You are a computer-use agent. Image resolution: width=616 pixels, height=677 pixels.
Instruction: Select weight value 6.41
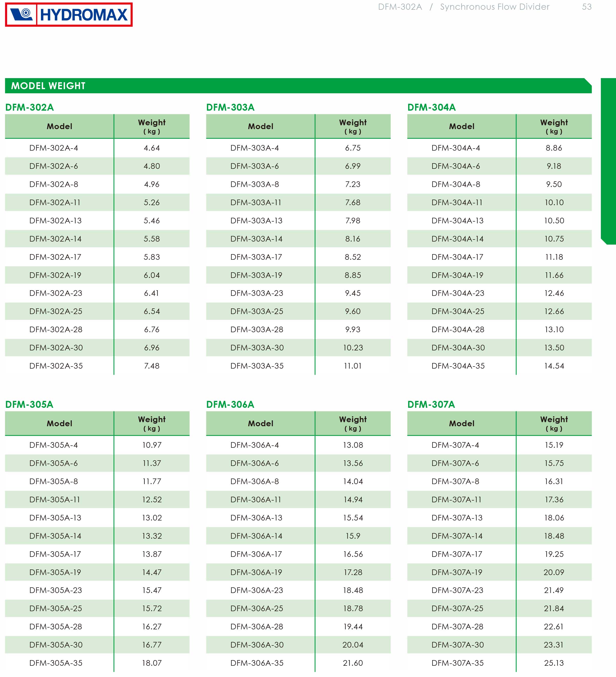tap(151, 293)
